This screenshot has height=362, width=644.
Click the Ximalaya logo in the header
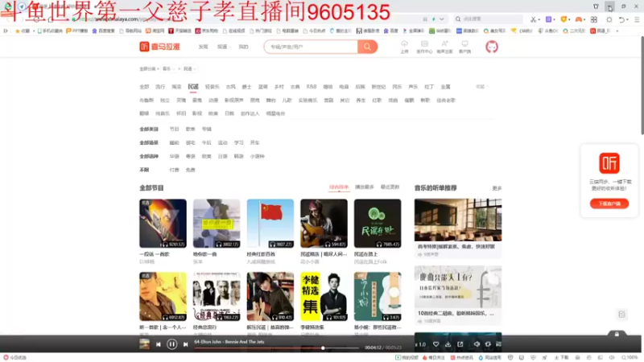point(159,47)
